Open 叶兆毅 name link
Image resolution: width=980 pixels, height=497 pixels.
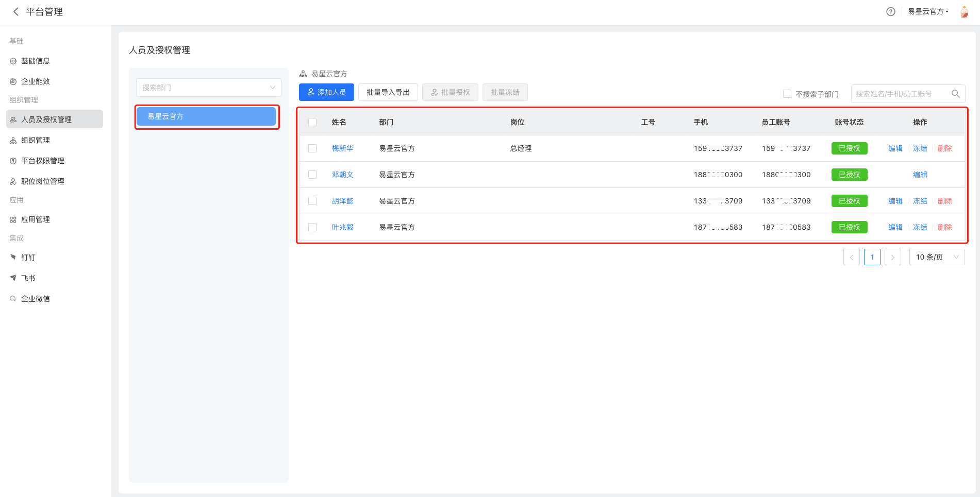click(x=343, y=227)
